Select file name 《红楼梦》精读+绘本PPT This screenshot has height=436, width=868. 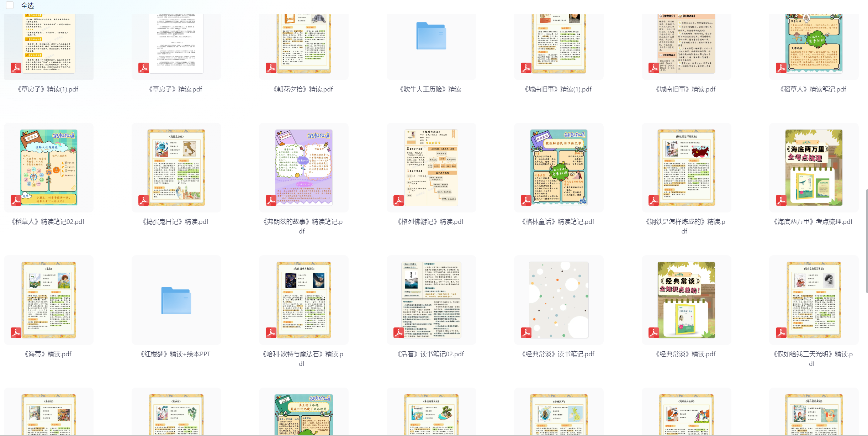(x=175, y=354)
